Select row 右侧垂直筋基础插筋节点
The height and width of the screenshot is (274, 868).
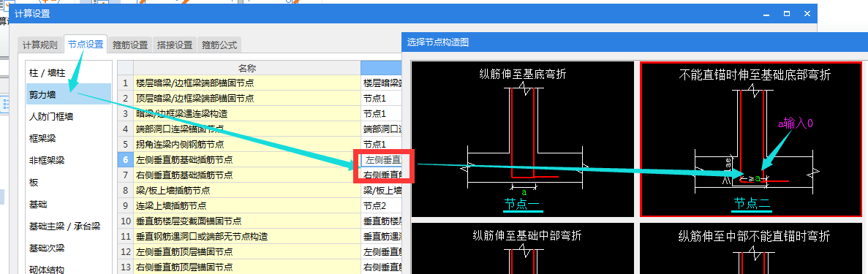247,175
